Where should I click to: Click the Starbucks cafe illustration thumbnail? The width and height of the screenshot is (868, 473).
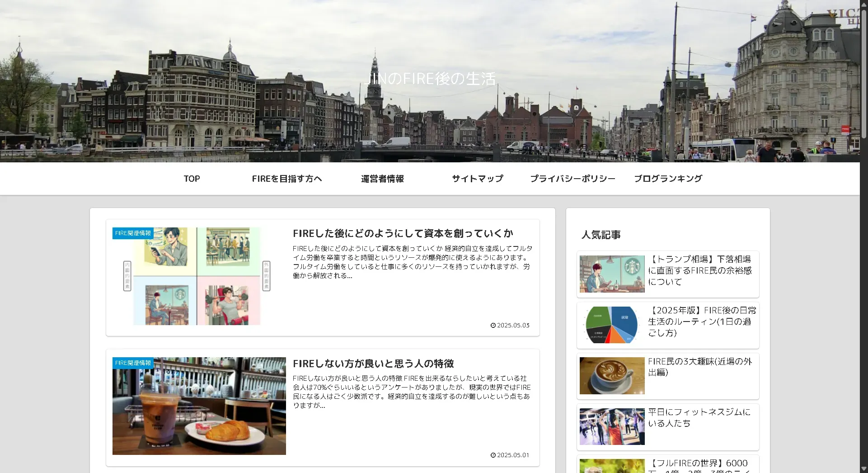pos(612,274)
